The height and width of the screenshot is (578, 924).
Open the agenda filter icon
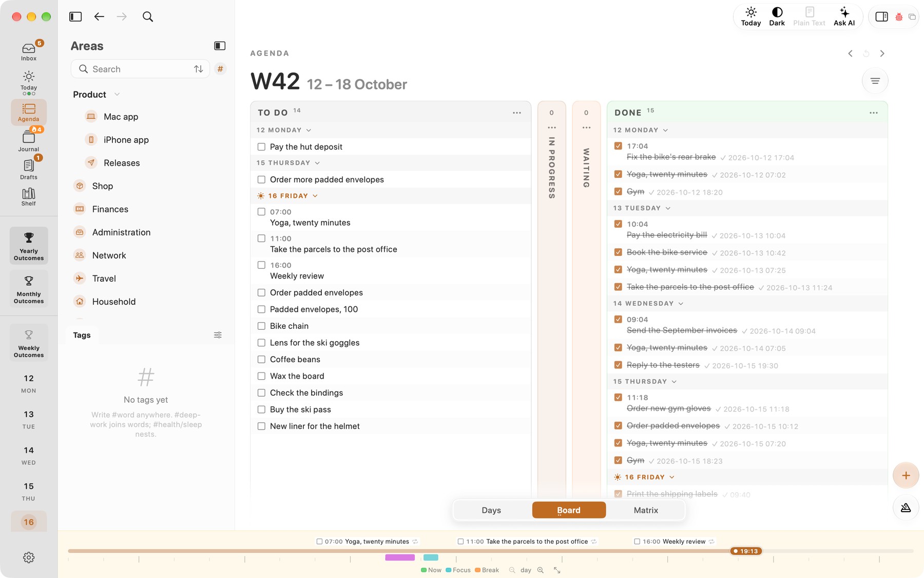click(x=875, y=81)
